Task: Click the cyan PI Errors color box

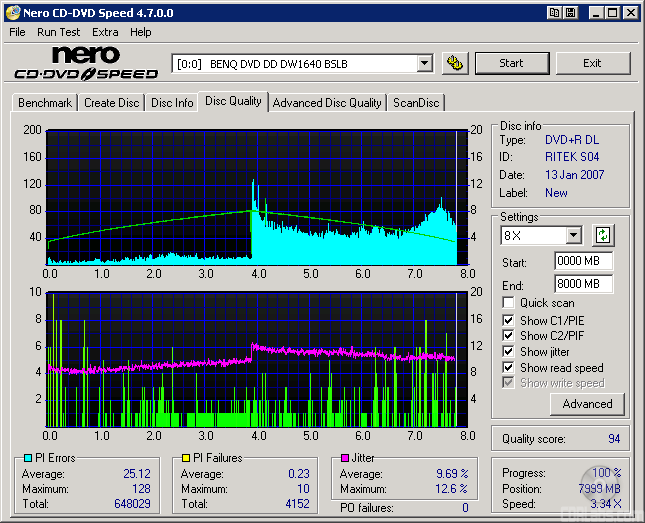Action: click(26, 459)
